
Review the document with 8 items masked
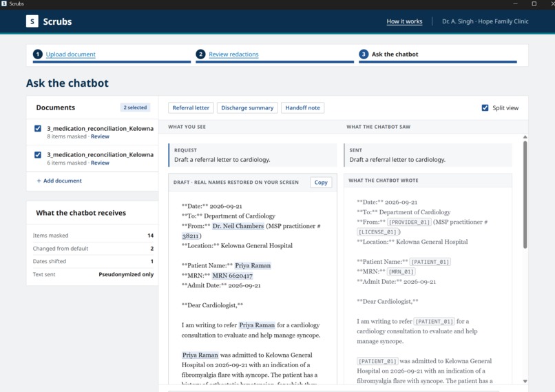pos(100,136)
